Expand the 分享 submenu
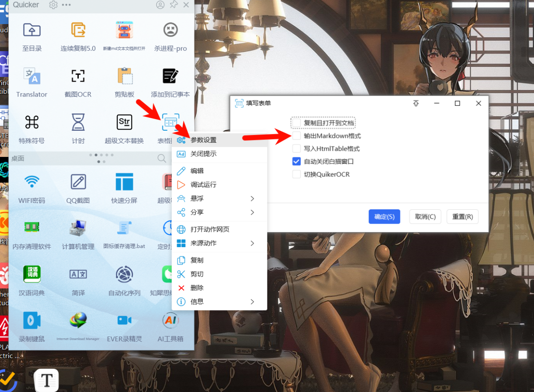Viewport: 534px width, 392px height. click(x=219, y=212)
